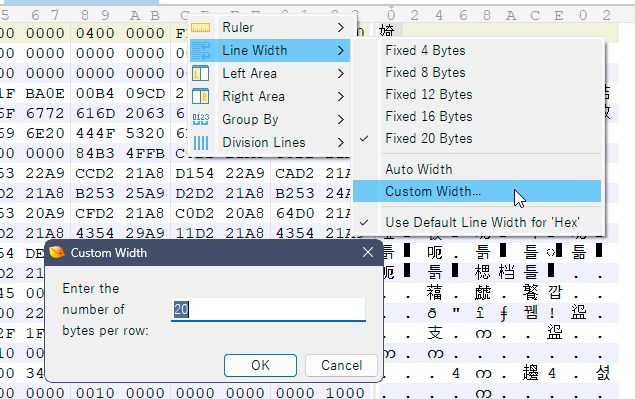Viewport: 635px width, 399px height.
Task: Open the Right Area submenu
Action: click(x=270, y=96)
